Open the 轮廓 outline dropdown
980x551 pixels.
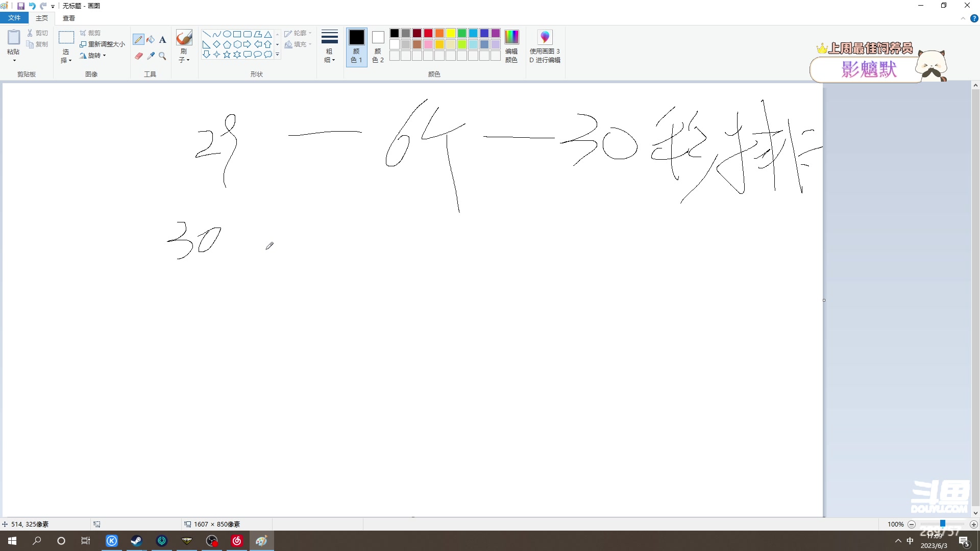click(299, 33)
